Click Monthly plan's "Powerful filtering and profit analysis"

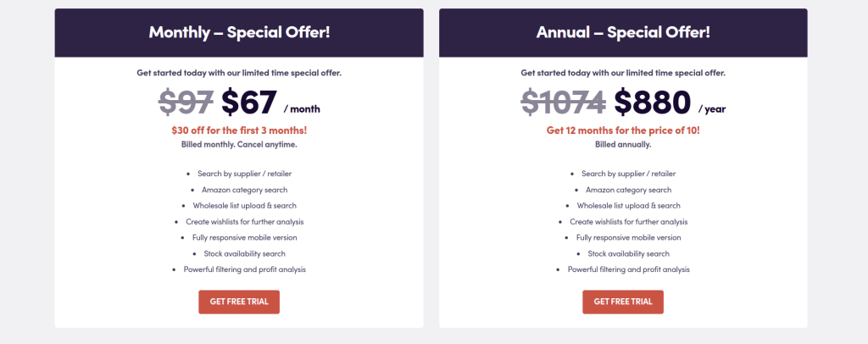(245, 270)
